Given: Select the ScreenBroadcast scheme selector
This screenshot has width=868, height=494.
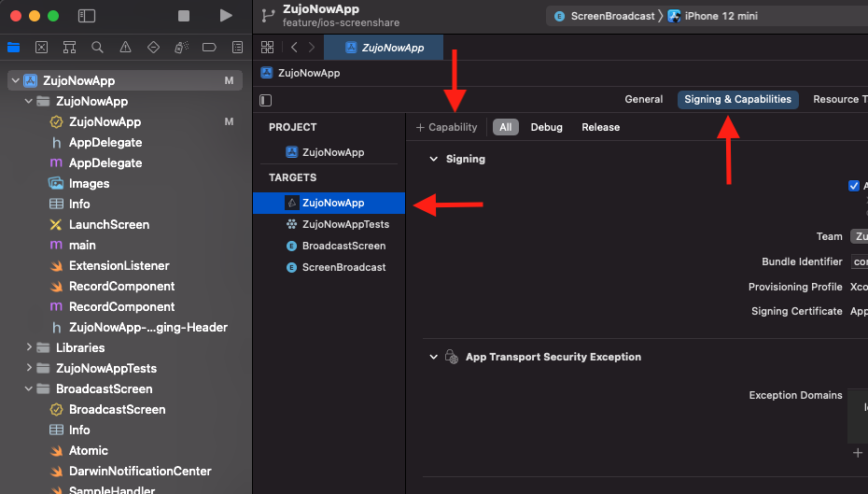Looking at the screenshot, I should (x=605, y=16).
